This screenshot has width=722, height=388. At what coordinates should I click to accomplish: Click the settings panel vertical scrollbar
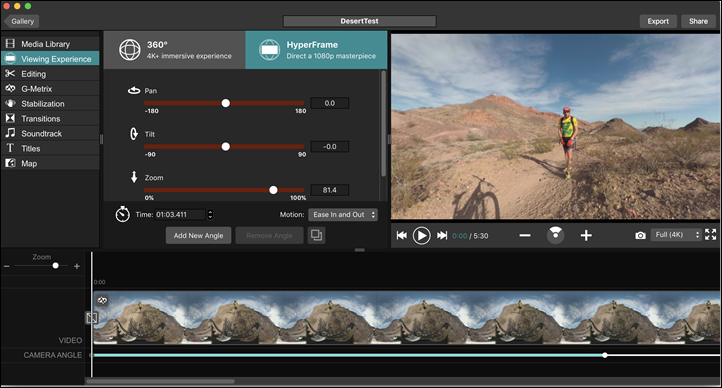point(384,123)
